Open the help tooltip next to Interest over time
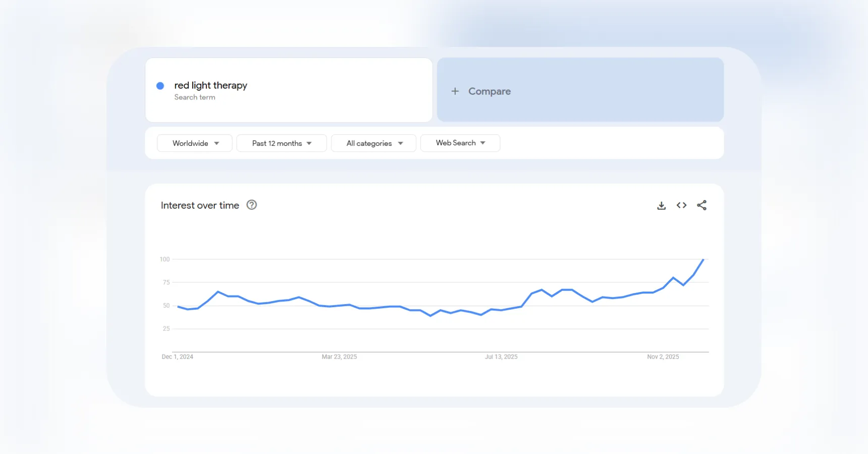Image resolution: width=868 pixels, height=454 pixels. click(251, 205)
